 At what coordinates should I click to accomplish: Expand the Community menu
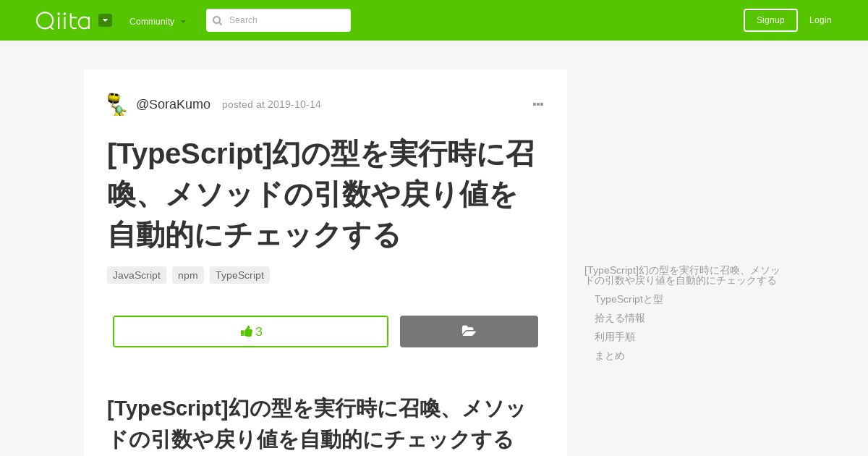(x=158, y=22)
